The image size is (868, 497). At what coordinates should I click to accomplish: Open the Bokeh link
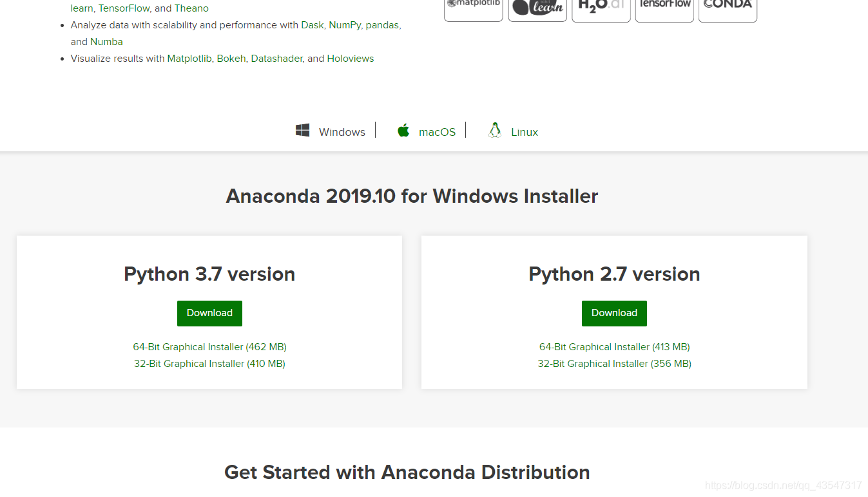[231, 59]
